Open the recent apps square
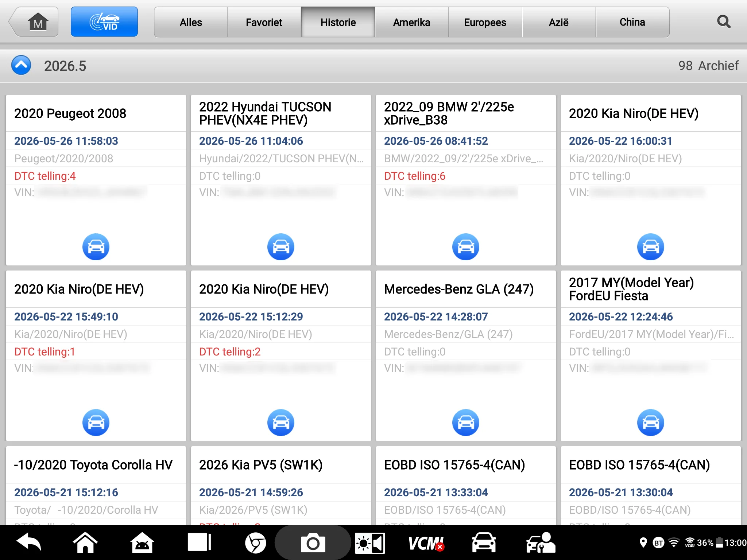 click(x=199, y=542)
